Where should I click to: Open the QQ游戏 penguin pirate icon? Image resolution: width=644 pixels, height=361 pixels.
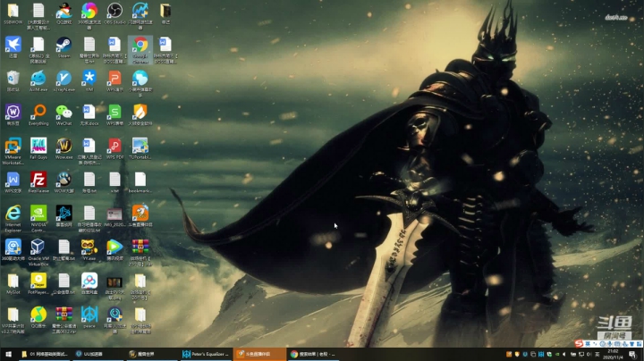pyautogui.click(x=64, y=13)
